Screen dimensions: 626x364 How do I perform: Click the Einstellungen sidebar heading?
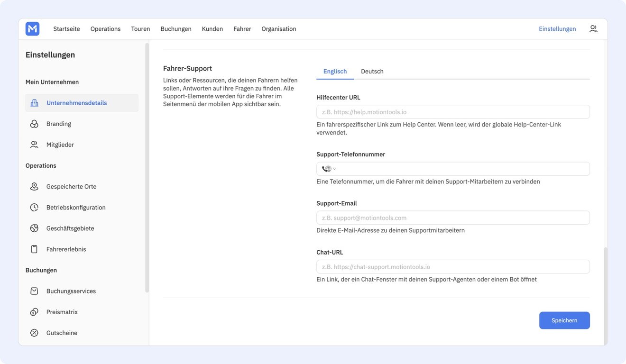click(x=50, y=55)
